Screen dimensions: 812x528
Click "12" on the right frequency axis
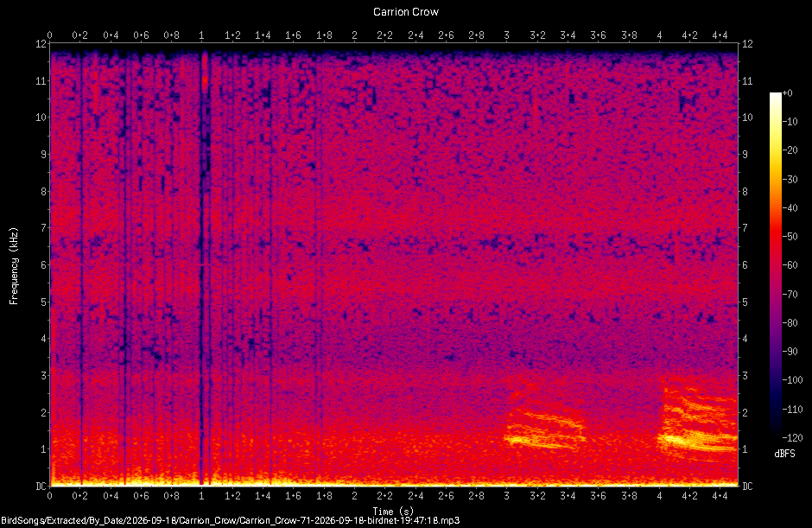click(x=747, y=44)
